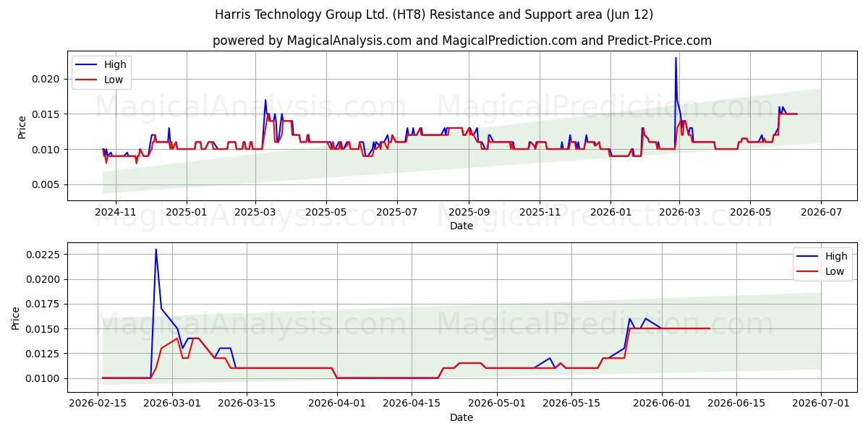Click 'Low' in the top chart legend
868x434 pixels.
pos(114,80)
